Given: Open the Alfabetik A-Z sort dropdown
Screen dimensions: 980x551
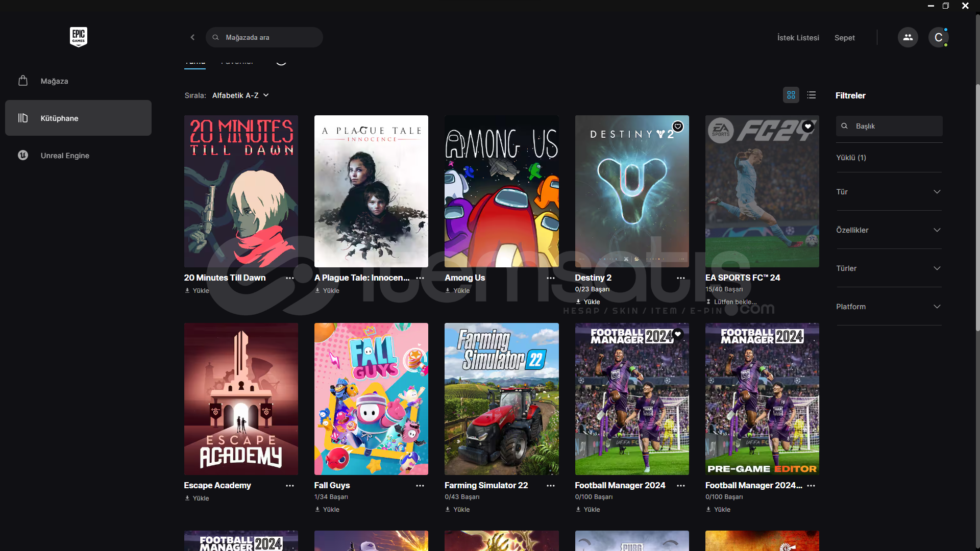Looking at the screenshot, I should (x=240, y=95).
